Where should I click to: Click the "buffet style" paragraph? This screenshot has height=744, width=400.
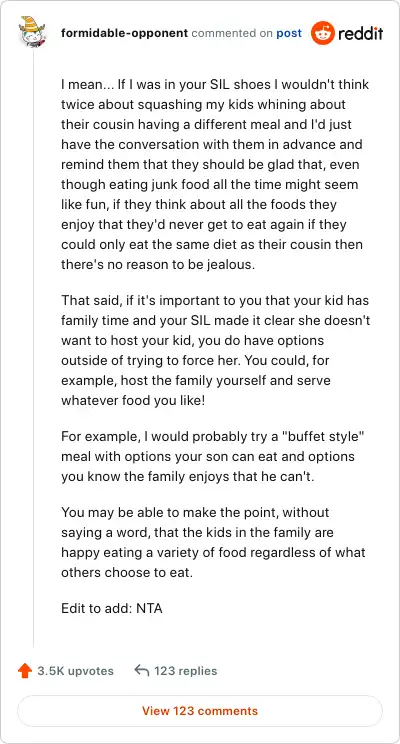[x=213, y=457]
